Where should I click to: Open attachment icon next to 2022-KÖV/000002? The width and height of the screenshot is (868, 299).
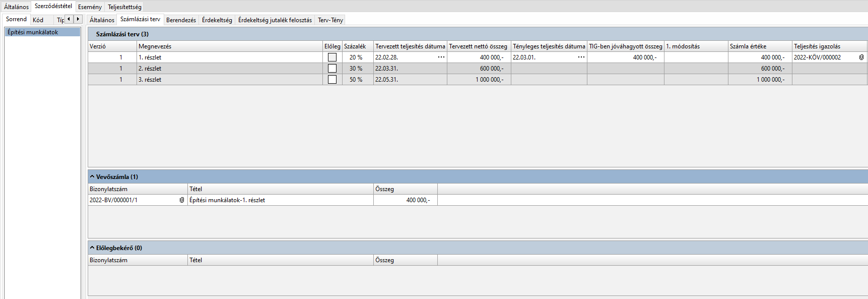pos(861,57)
